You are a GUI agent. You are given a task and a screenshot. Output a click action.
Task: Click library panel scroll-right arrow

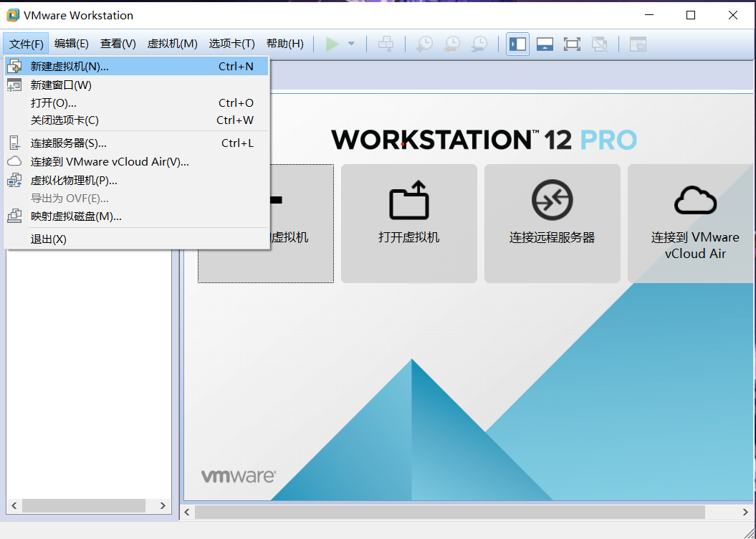(x=163, y=505)
